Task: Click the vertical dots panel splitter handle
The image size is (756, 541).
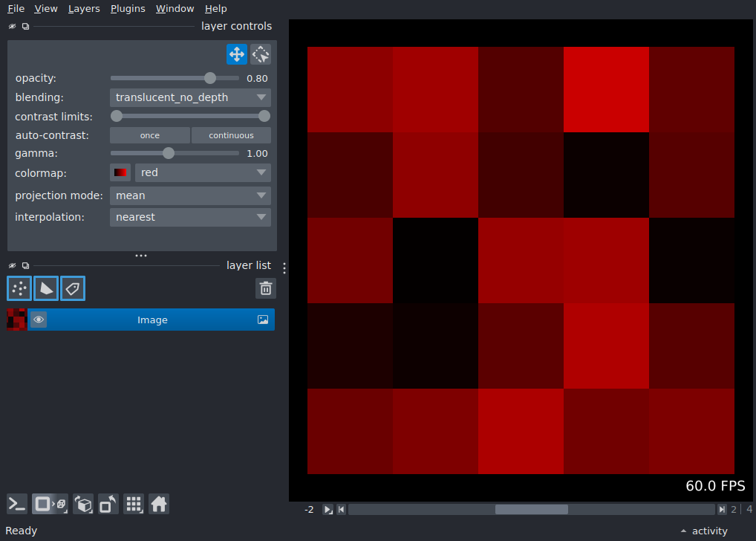Action: coord(284,268)
